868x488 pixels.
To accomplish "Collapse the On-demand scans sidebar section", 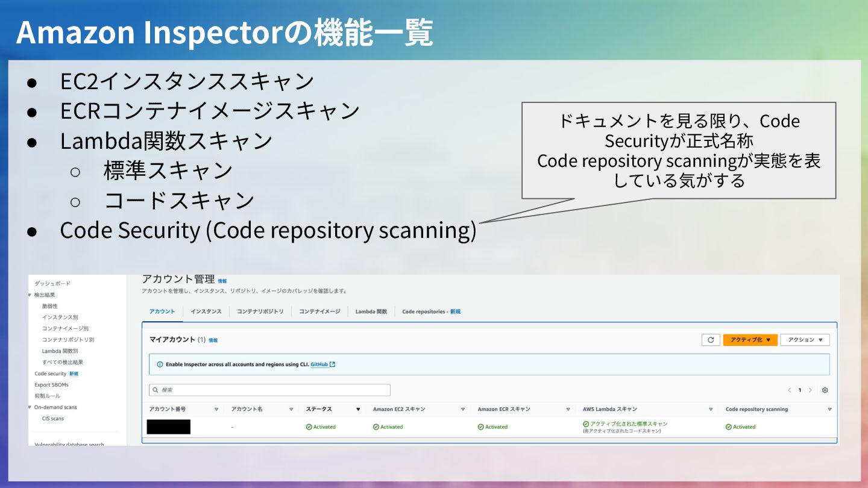I will tap(30, 407).
